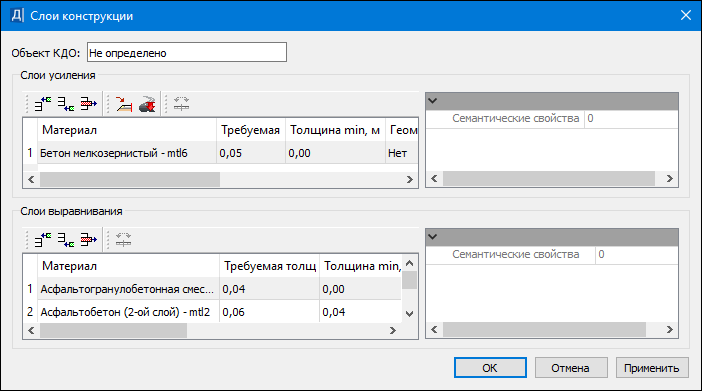The image size is (702, 391).
Task: Click row number 2 in leveling table
Action: [x=30, y=312]
